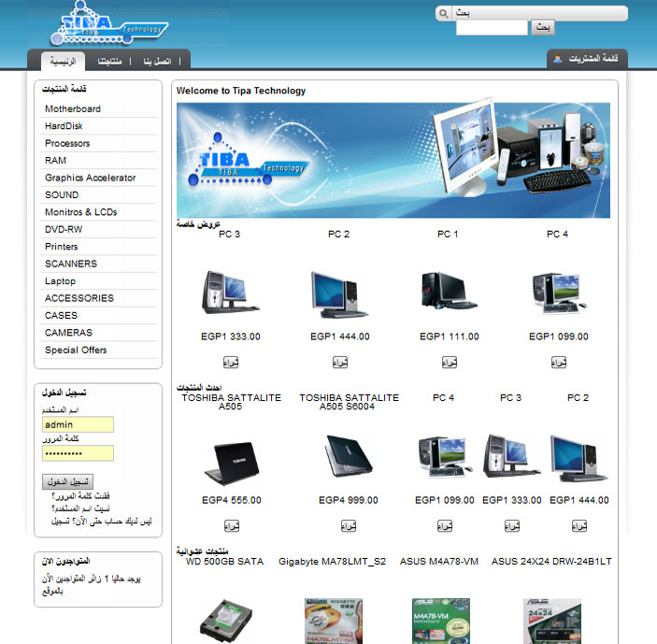657x644 pixels.
Task: Click the masked password field
Action: tap(78, 453)
